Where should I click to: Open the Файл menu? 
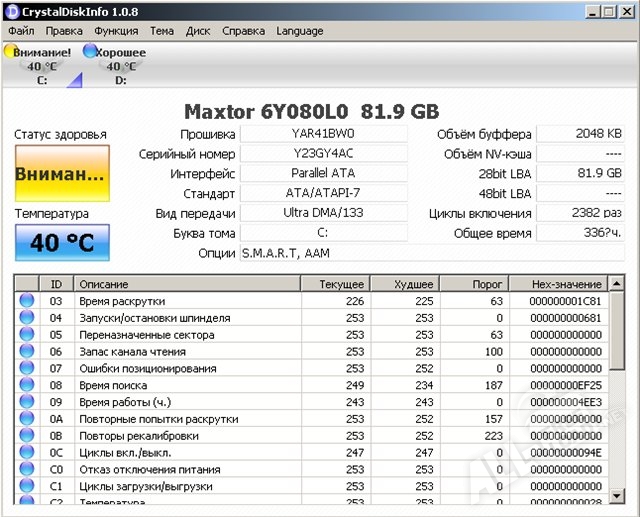[20, 31]
